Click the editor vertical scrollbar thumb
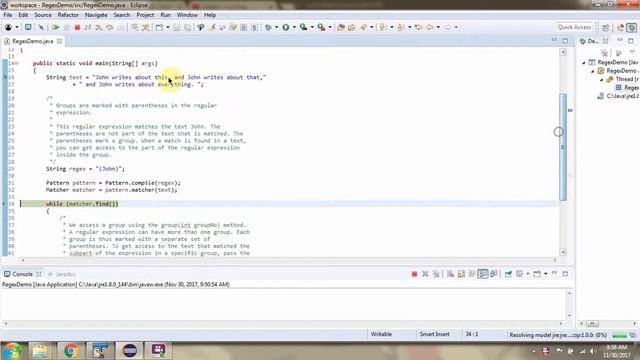 [563, 147]
